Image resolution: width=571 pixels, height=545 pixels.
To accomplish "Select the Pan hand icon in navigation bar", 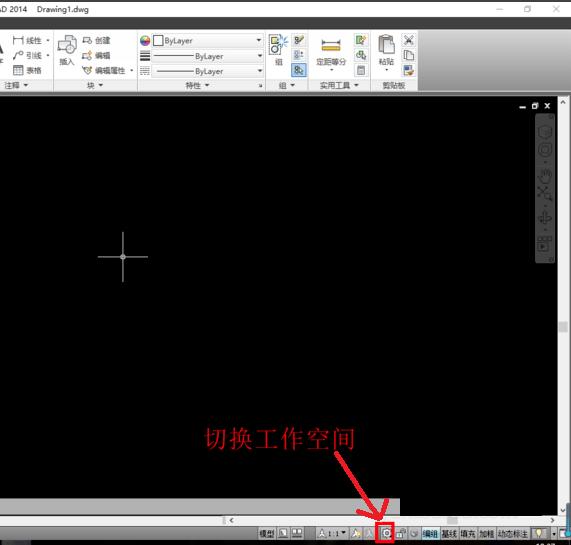I will coord(545,176).
